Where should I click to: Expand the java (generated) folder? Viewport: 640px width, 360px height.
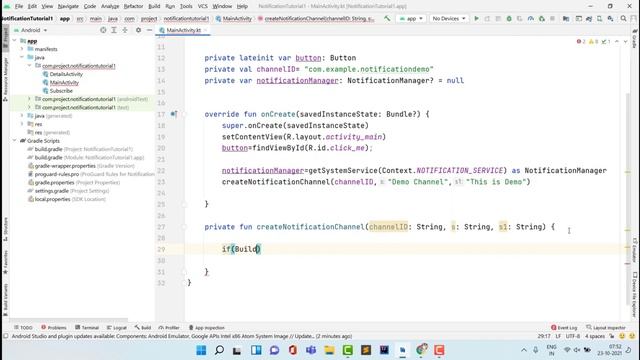pyautogui.click(x=22, y=116)
